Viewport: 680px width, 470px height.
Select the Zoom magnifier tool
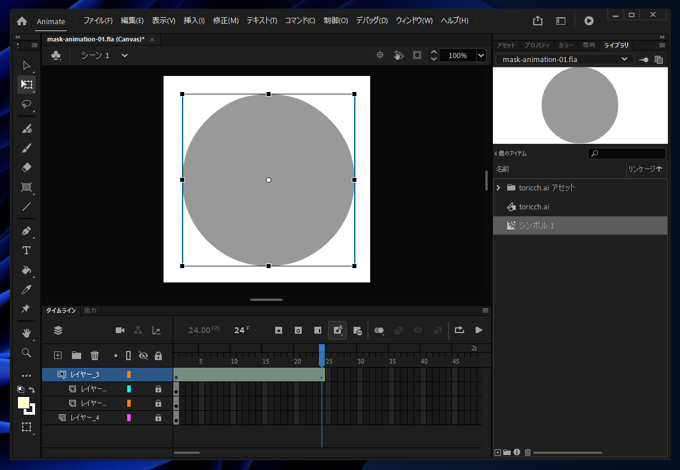point(27,353)
